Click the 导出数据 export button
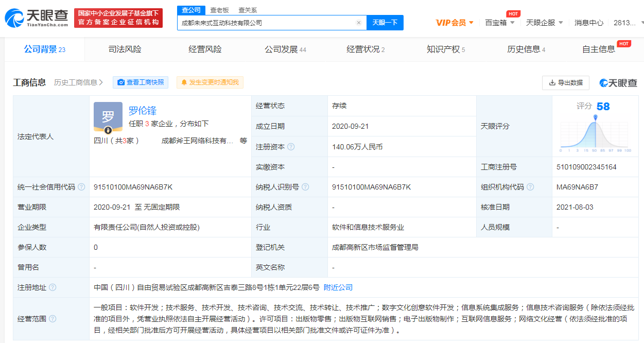 [565, 82]
